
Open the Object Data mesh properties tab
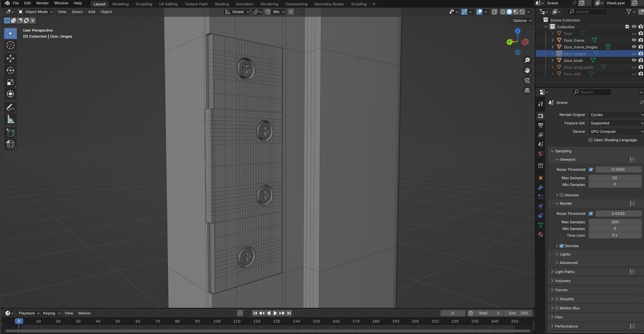[541, 225]
